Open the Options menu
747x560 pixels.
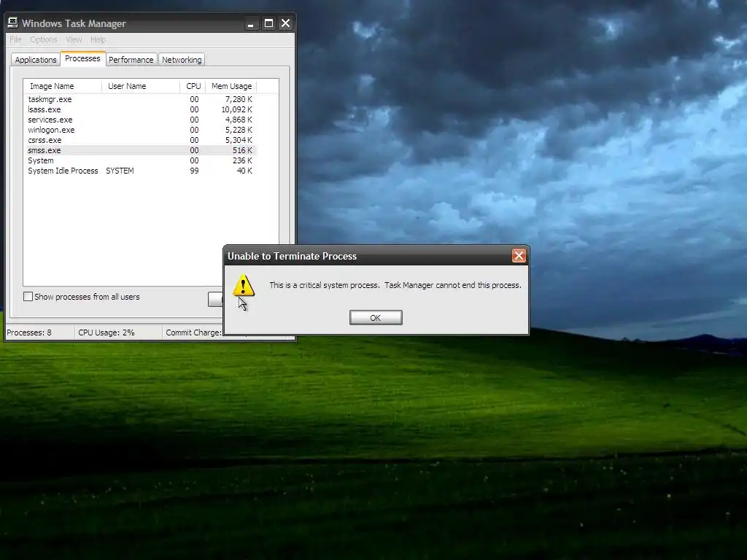click(x=43, y=39)
